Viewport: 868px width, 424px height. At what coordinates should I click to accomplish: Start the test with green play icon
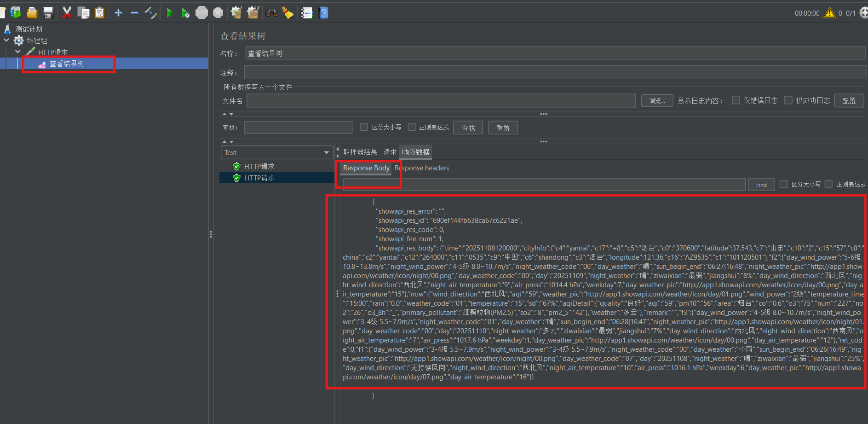169,12
